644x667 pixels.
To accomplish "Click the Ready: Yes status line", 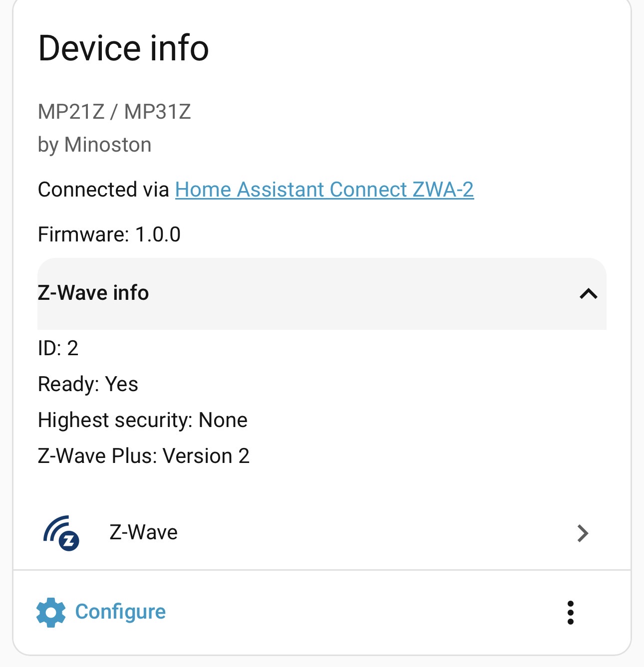I will click(88, 384).
